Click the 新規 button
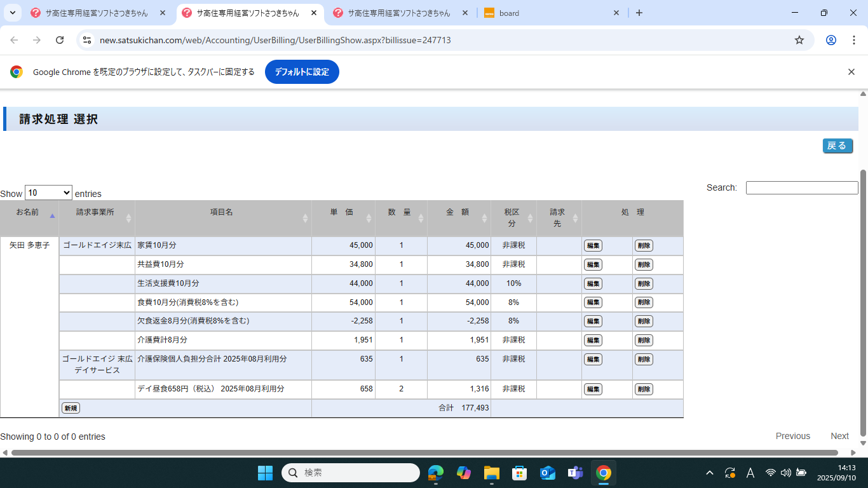 click(71, 408)
